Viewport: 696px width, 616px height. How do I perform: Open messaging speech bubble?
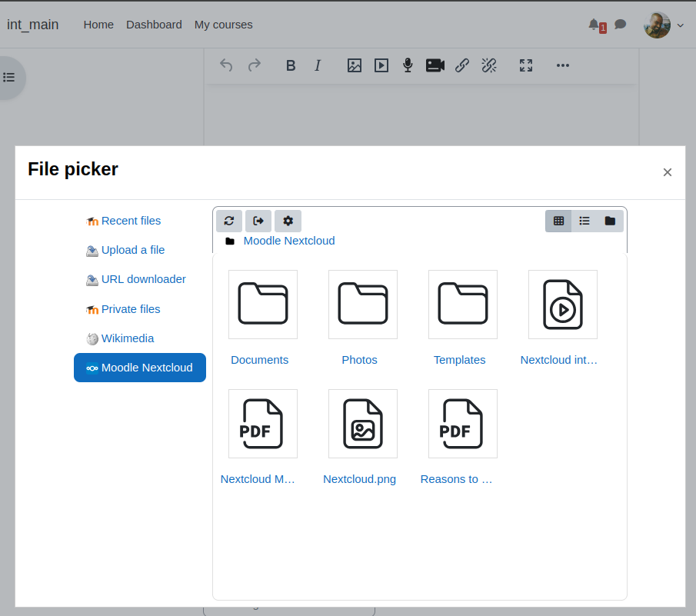[620, 25]
